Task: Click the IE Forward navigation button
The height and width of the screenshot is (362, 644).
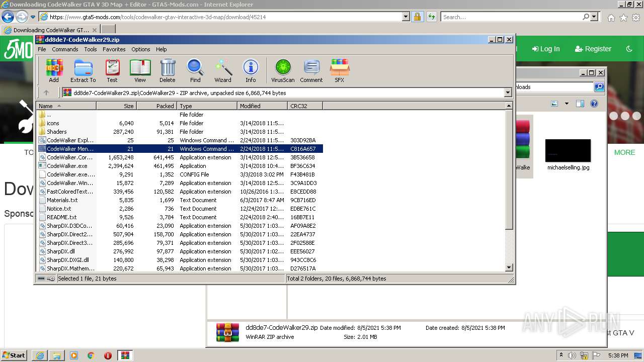Action: tap(21, 17)
